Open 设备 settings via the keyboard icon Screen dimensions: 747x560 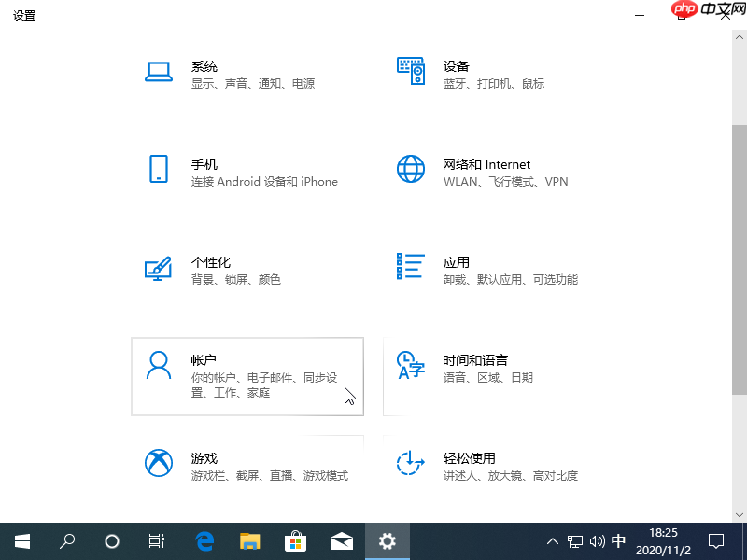coord(409,70)
